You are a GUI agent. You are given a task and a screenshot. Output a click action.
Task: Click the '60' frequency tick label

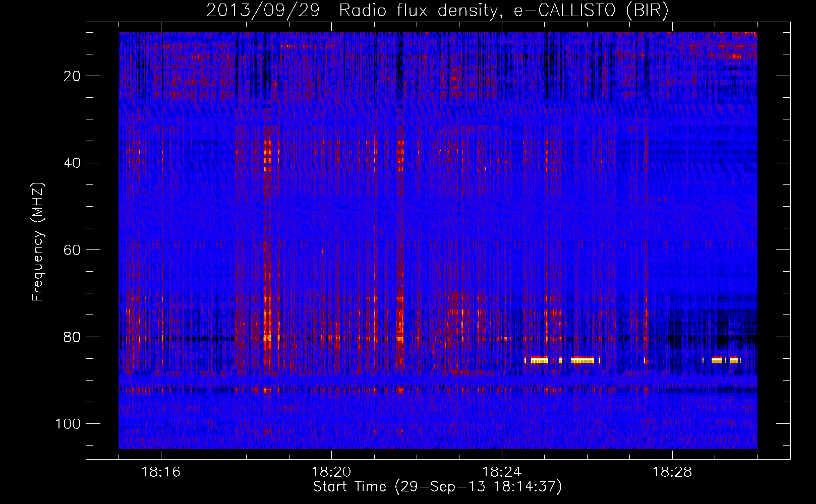(x=73, y=250)
